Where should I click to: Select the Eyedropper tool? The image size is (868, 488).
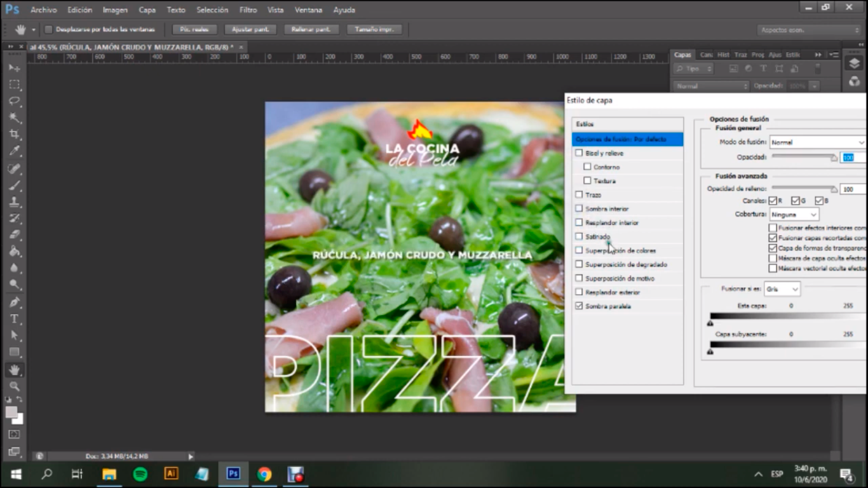(x=14, y=151)
